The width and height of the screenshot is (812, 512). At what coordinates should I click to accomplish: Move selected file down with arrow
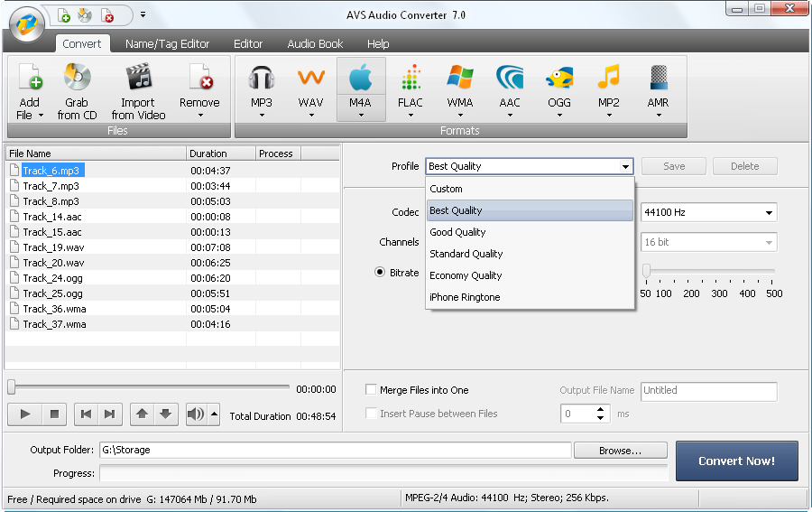(x=166, y=414)
